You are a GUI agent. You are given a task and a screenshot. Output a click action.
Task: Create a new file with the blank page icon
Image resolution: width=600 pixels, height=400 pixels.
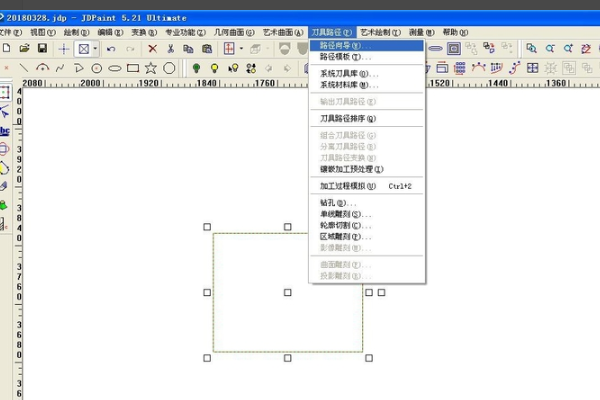click(7, 48)
